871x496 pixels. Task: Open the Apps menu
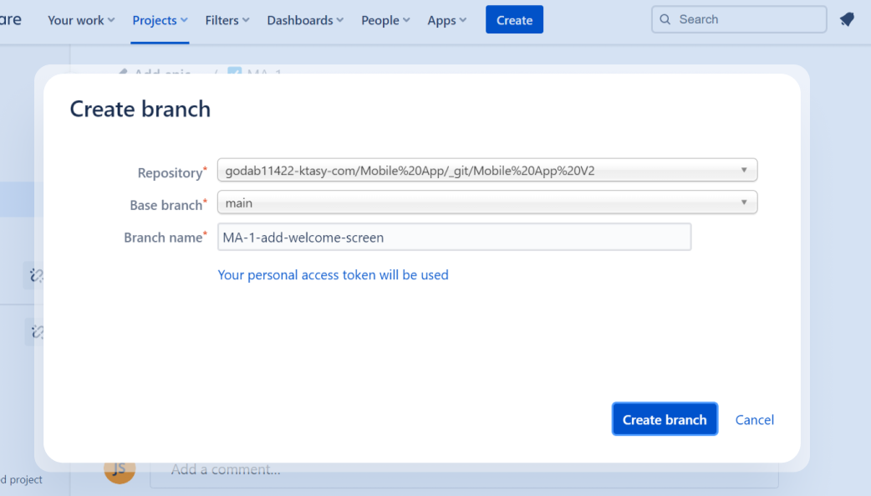[446, 20]
